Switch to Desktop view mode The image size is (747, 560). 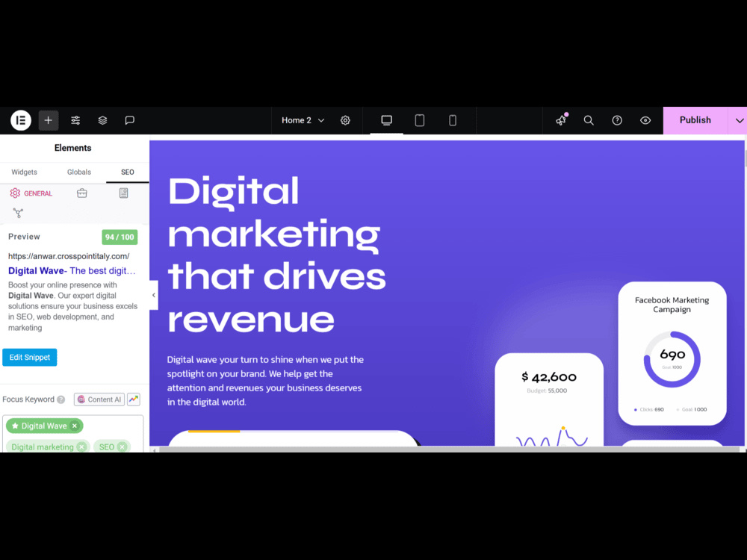tap(386, 120)
